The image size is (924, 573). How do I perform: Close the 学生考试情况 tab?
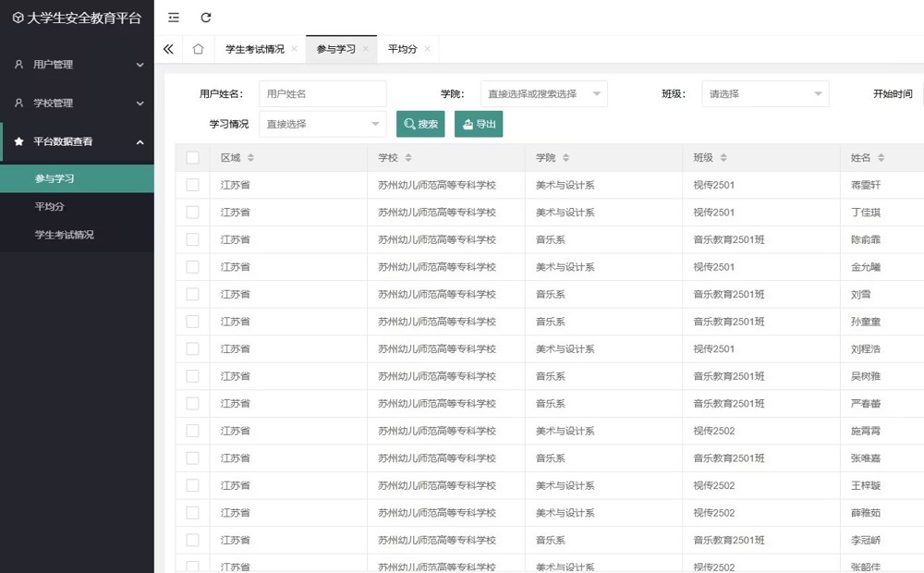[x=294, y=49]
